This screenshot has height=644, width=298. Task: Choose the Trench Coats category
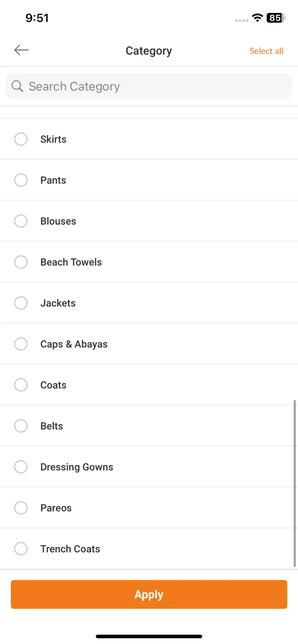pos(149,549)
